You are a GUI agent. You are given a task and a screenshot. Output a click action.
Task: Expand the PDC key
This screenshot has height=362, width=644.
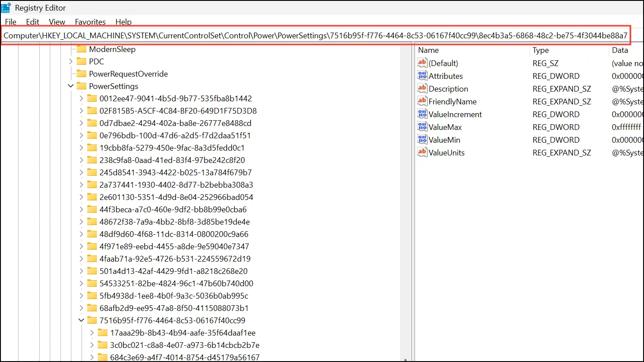70,61
